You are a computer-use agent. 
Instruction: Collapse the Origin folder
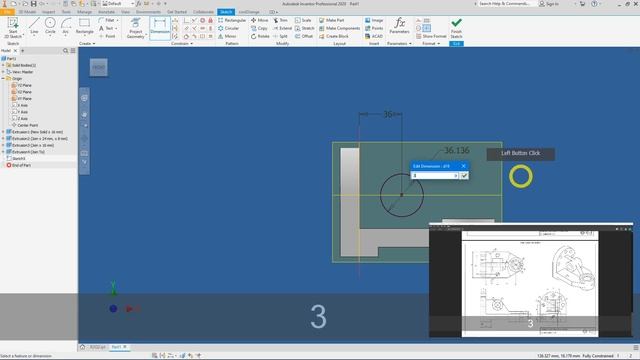coord(3,78)
